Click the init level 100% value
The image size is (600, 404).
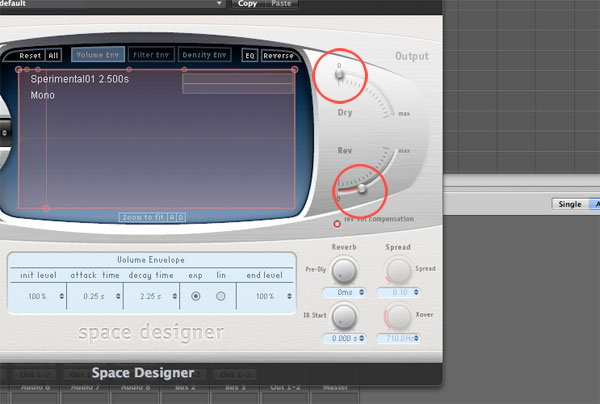(x=37, y=296)
